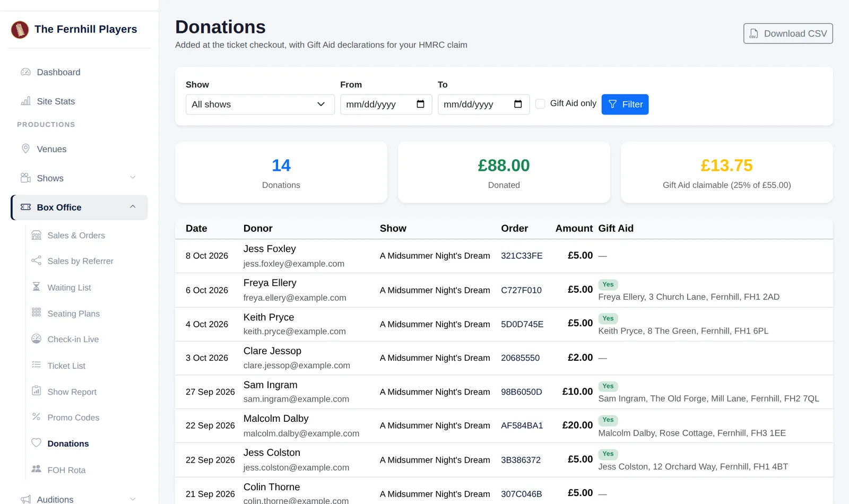Click the Seating Plans grid icon
Viewport: 849px width, 504px height.
(36, 313)
